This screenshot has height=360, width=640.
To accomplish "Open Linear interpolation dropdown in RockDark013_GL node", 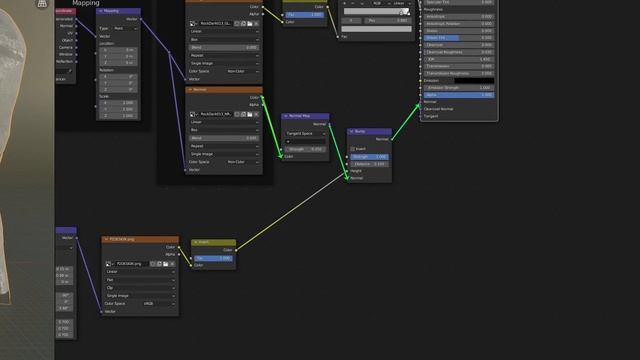I will click(224, 31).
